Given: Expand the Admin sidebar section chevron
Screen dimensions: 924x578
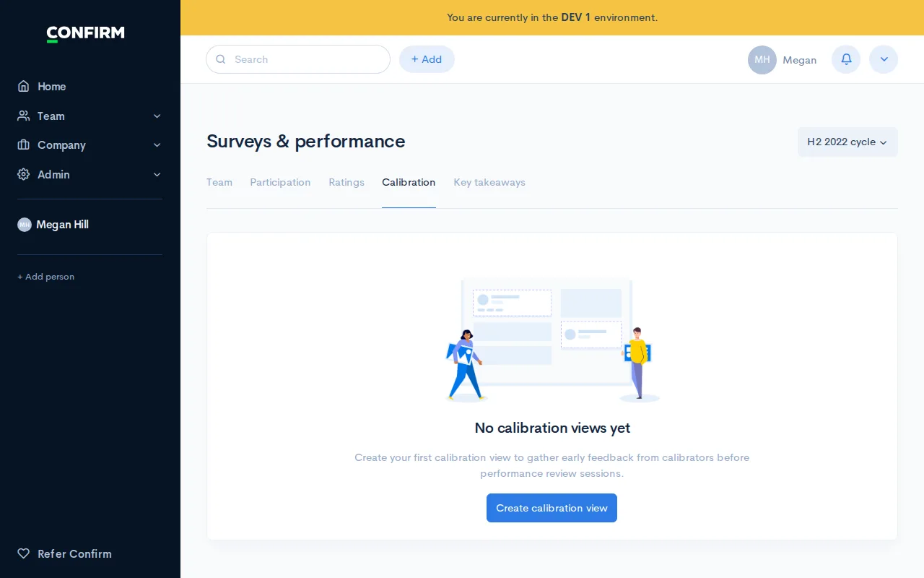Looking at the screenshot, I should pos(157,175).
